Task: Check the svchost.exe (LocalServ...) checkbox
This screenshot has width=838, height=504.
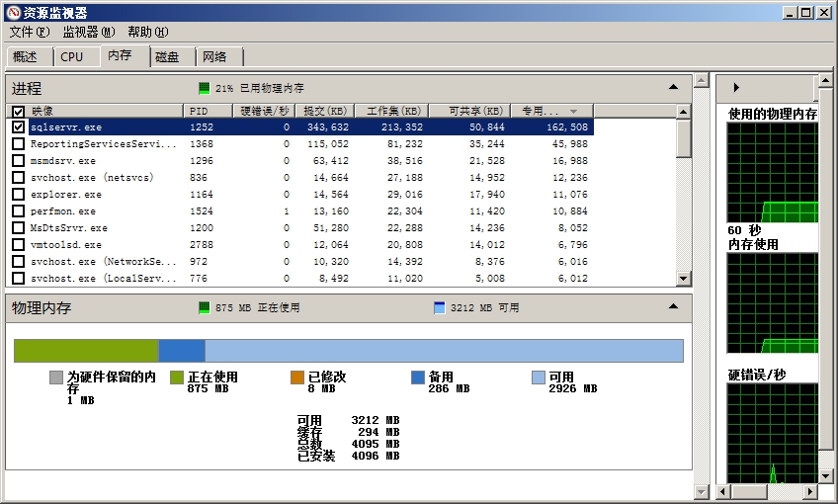Action: 18,278
